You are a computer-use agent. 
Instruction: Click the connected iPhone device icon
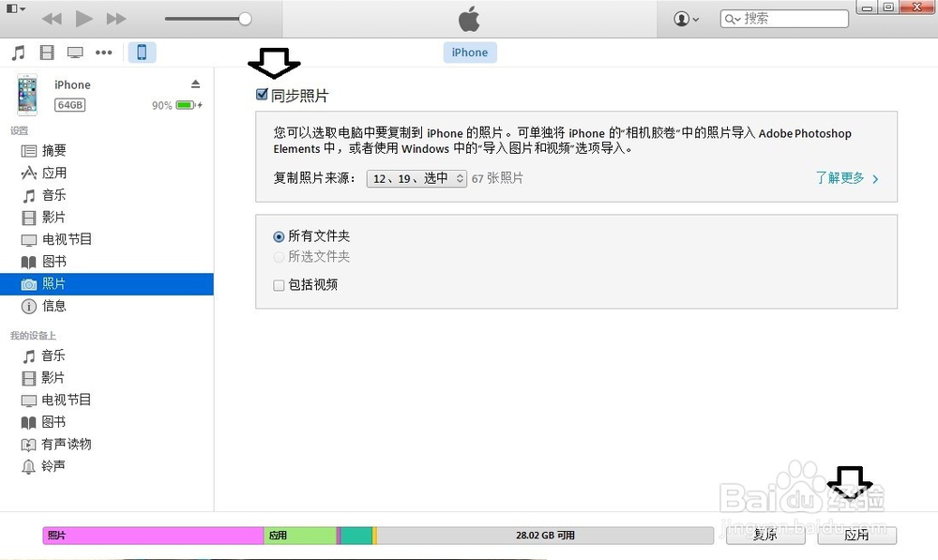coord(142,52)
